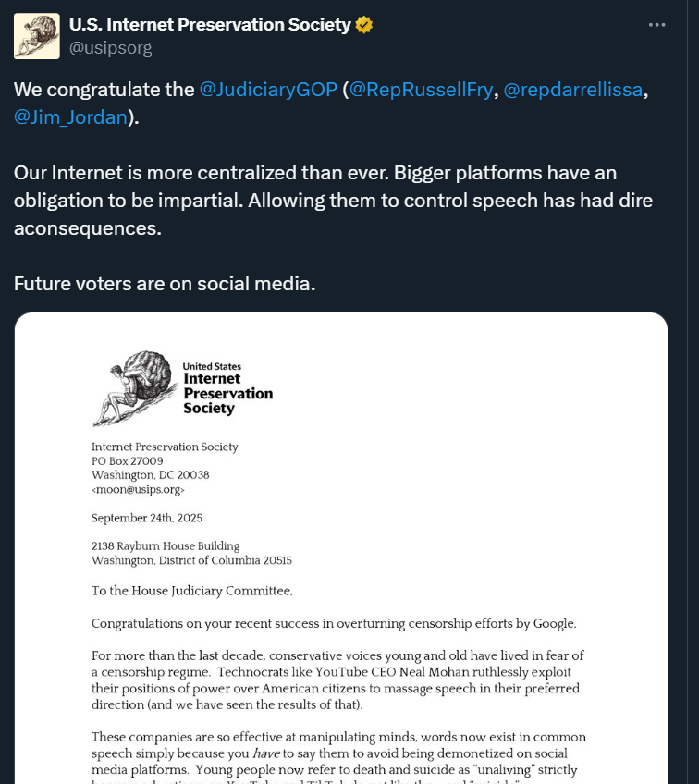Click the U.S. Internet Preservation Society profile avatar

(37, 36)
